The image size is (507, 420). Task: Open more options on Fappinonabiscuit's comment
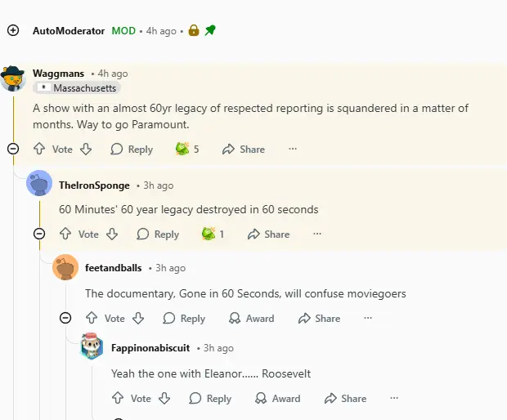394,399
